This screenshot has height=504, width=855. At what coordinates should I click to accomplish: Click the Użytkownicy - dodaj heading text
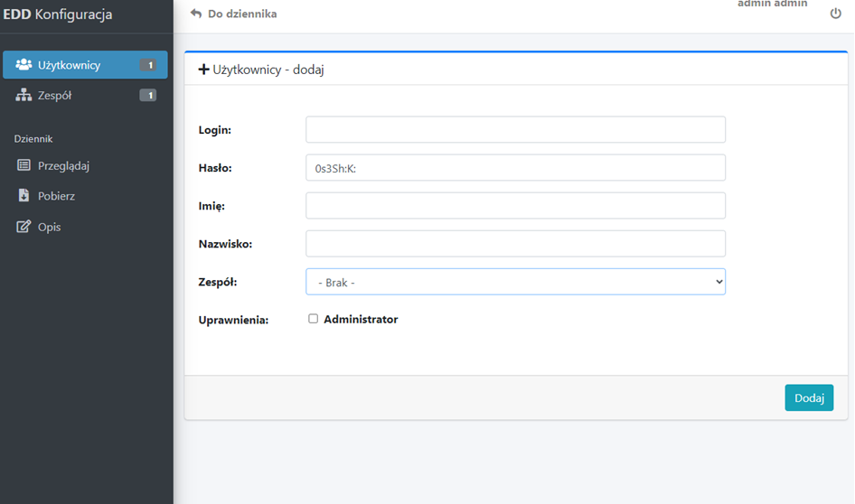point(268,70)
